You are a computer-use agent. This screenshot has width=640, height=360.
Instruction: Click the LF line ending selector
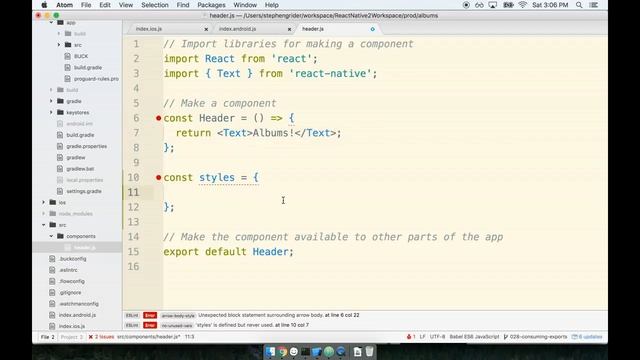[422, 337]
